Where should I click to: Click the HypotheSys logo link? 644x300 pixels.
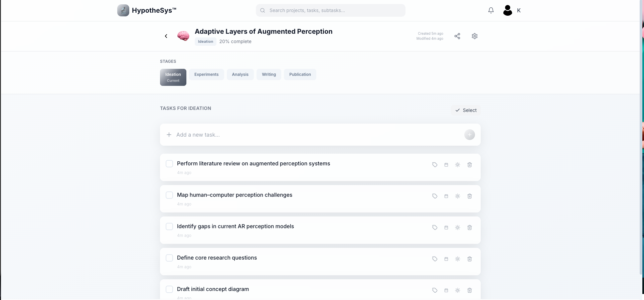pos(147,10)
